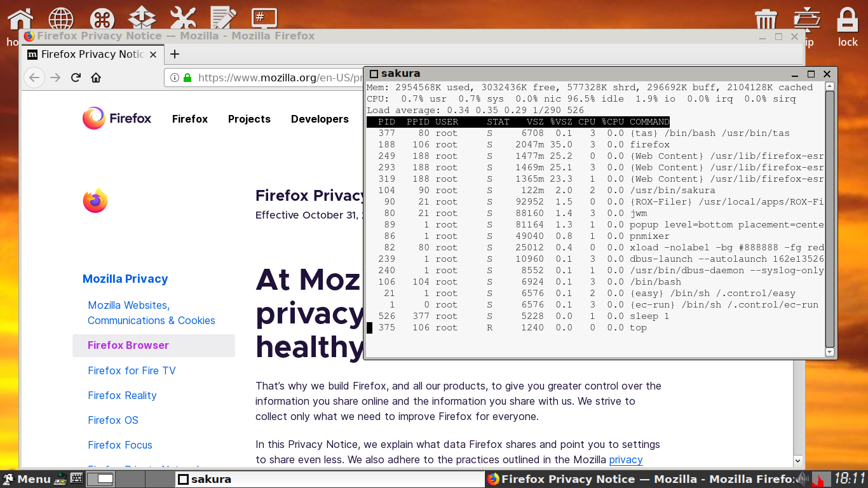The height and width of the screenshot is (488, 868).
Task: Close the Firefox Privacy Notice tab
Action: 153,54
